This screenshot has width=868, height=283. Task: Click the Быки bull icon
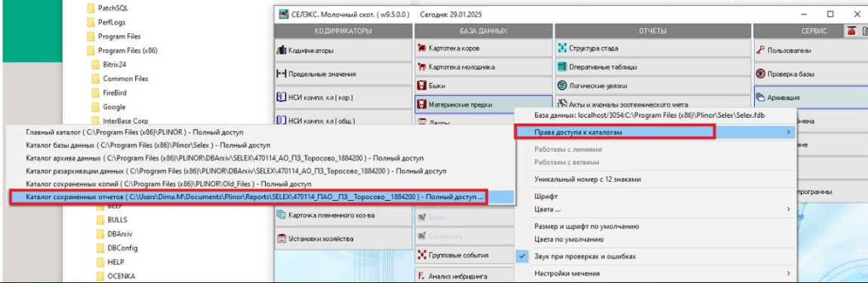coord(423,86)
